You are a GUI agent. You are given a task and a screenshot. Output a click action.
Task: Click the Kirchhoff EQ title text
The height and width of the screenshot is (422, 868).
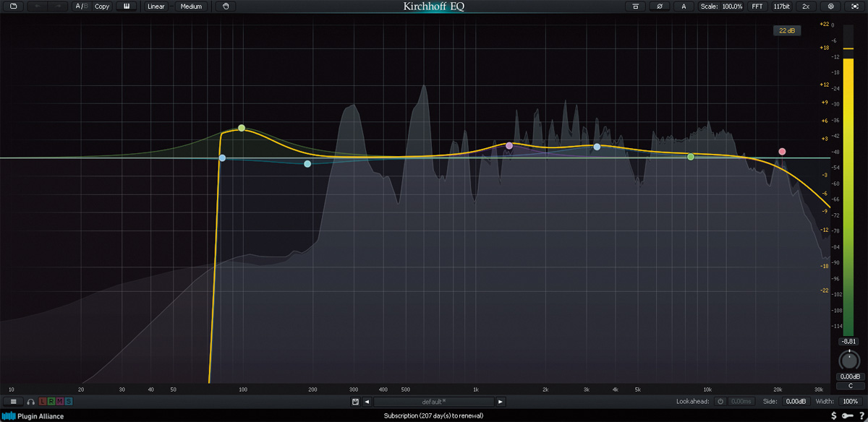coord(434,7)
